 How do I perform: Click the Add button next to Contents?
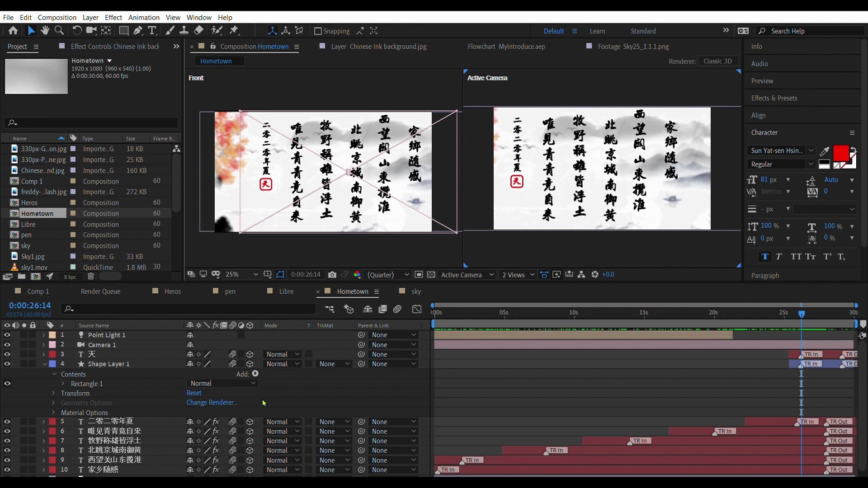click(255, 374)
